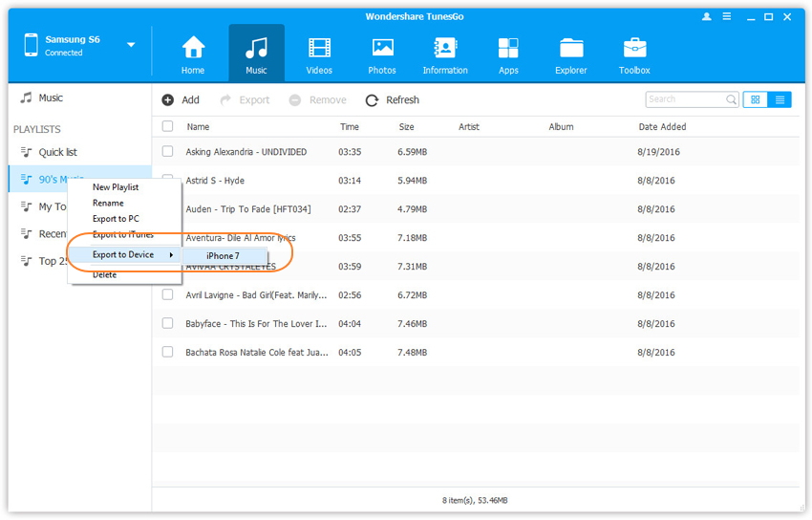
Task: Select iPhone 7 in the submenu
Action: [224, 255]
